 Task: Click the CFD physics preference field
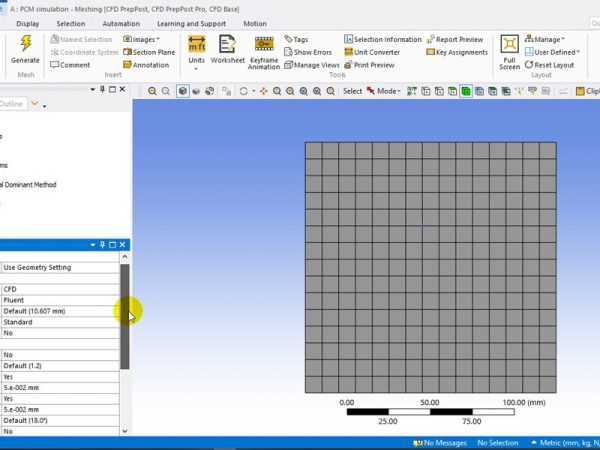(x=60, y=289)
